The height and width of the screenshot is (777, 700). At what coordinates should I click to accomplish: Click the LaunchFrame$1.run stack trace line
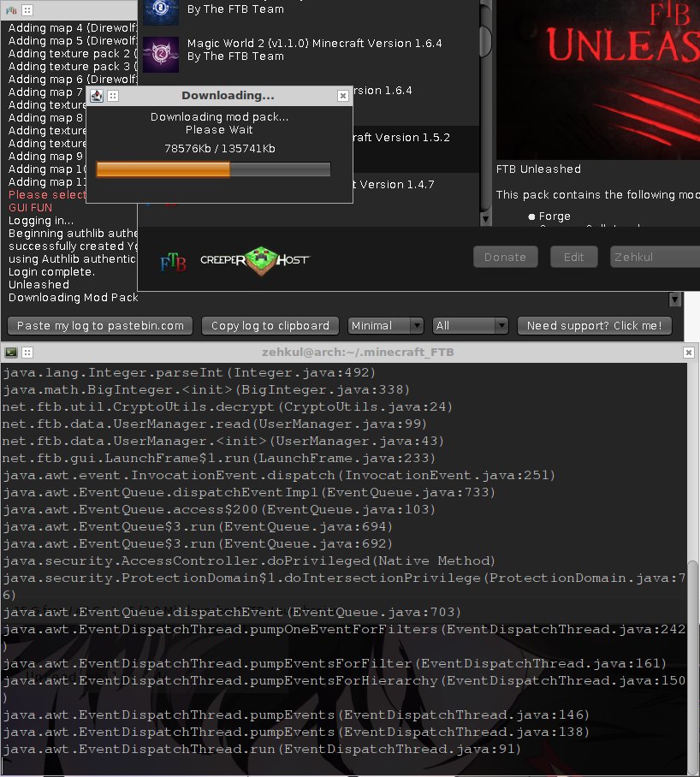[x=218, y=459]
